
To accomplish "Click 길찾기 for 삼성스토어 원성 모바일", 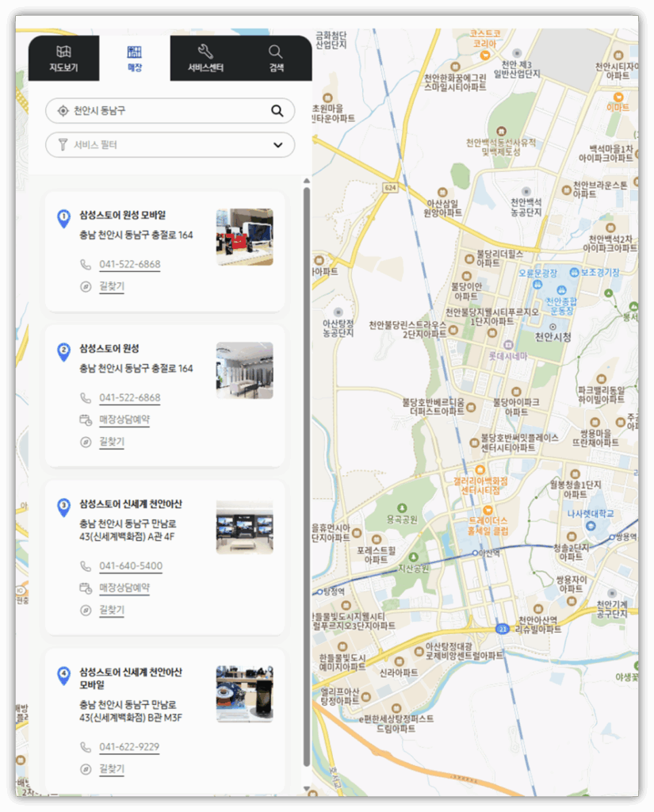I will (x=112, y=286).
